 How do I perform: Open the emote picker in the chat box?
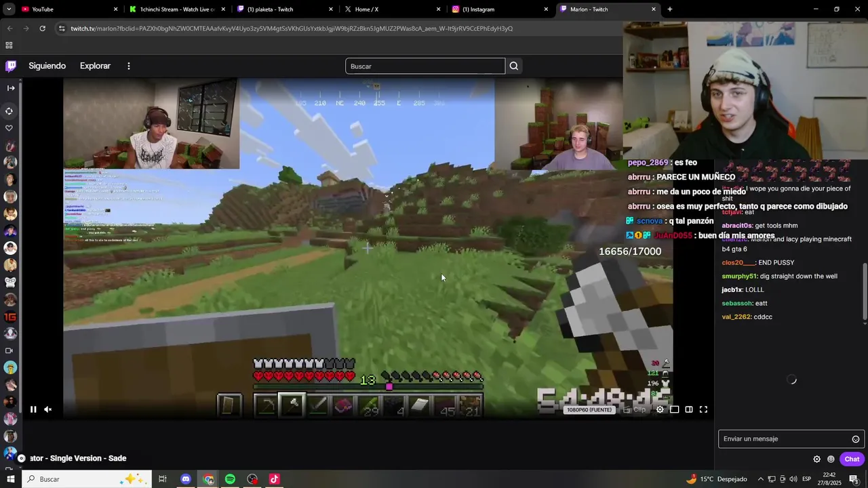coord(856,439)
